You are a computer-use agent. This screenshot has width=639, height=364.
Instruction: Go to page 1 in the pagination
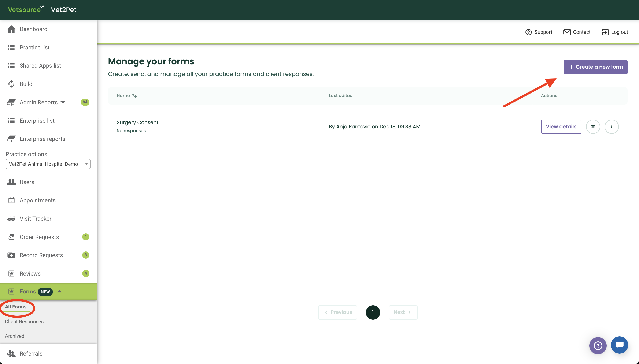click(x=373, y=312)
